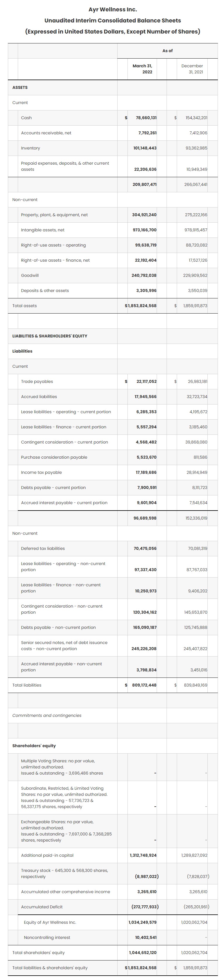Screen dimensions: 222x980
Task: Select the "March 31, 2022" column header
Action: pos(142,69)
